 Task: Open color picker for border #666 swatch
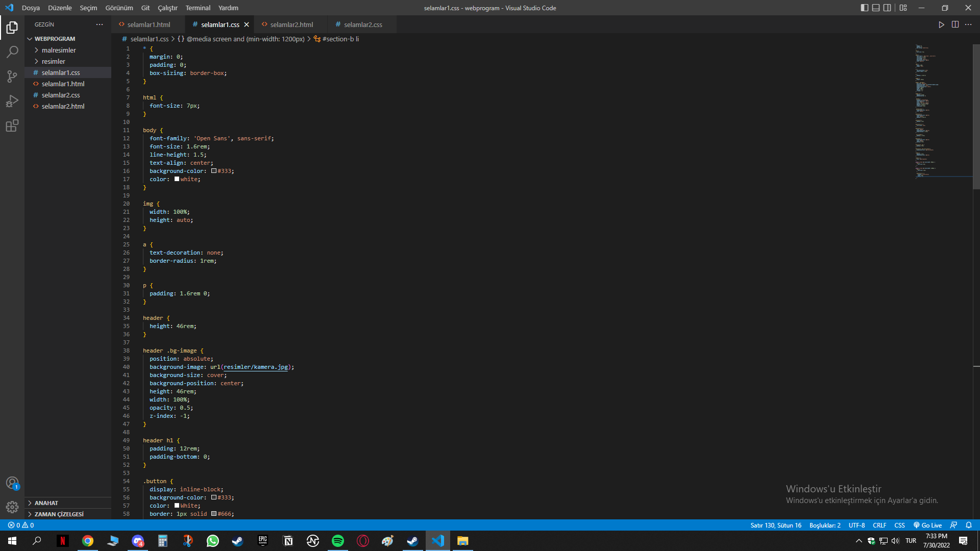214,514
